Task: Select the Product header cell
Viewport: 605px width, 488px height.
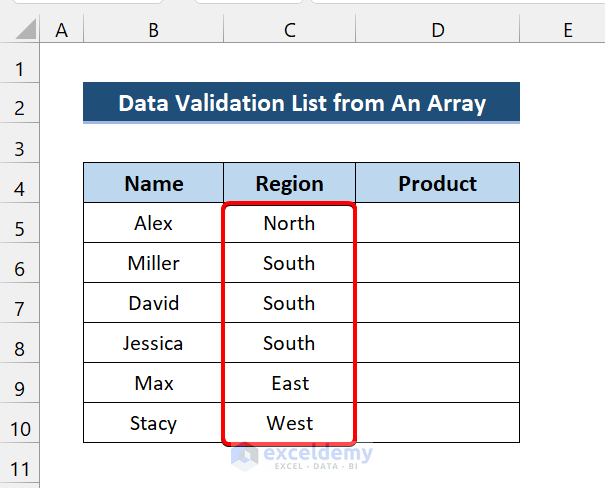Action: [x=437, y=183]
